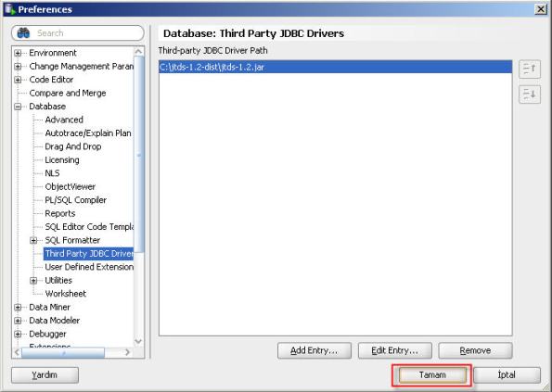Remove the selected driver entry

pos(475,350)
